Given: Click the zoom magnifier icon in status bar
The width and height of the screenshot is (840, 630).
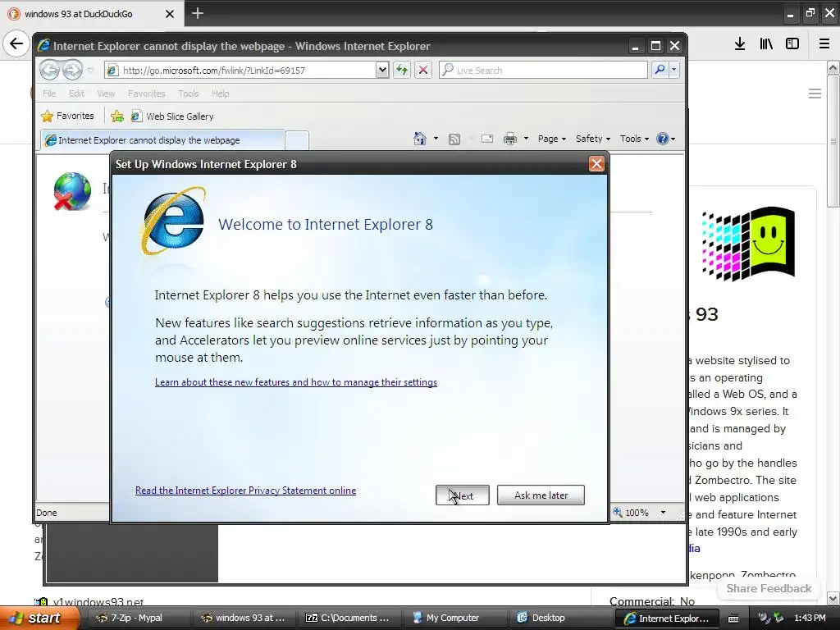Looking at the screenshot, I should click(618, 512).
